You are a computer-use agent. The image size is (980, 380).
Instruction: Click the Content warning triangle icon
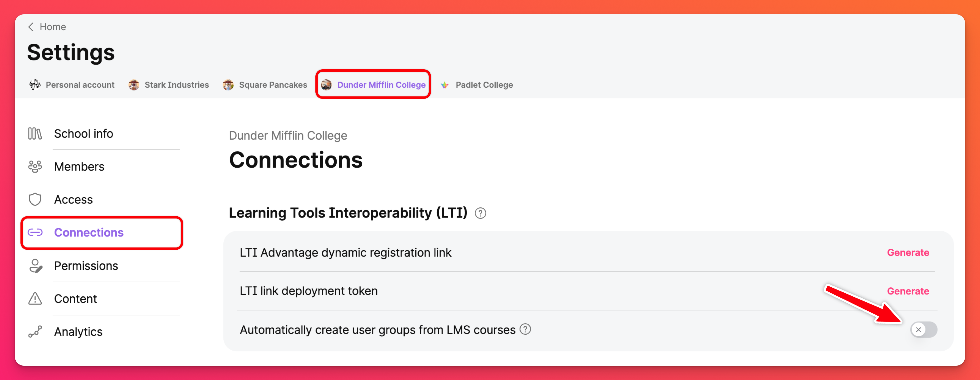[x=35, y=299]
